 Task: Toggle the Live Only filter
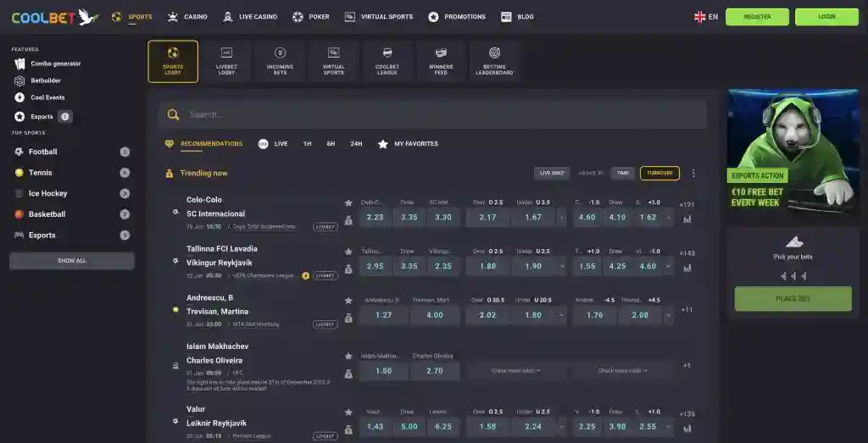tap(552, 173)
